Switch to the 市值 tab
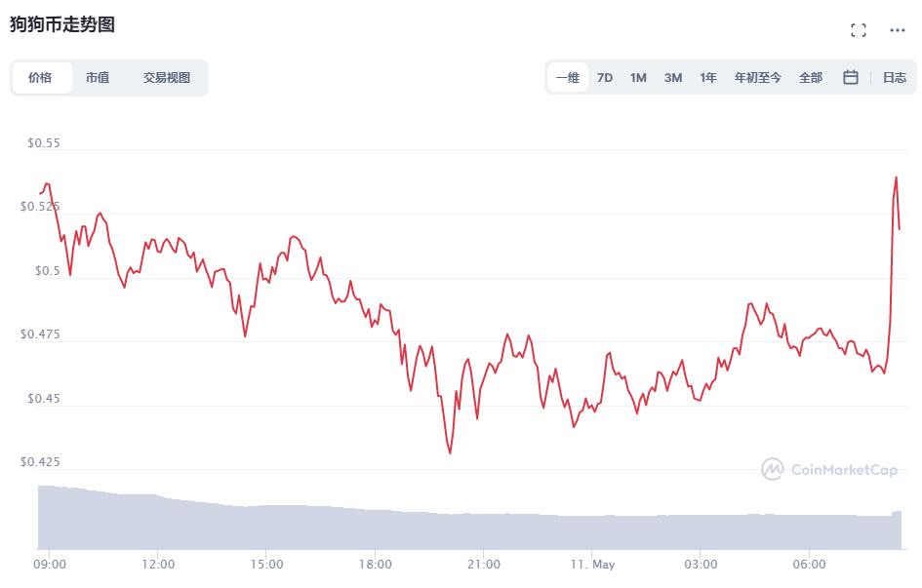The width and height of the screenshot is (922, 588). 98,78
